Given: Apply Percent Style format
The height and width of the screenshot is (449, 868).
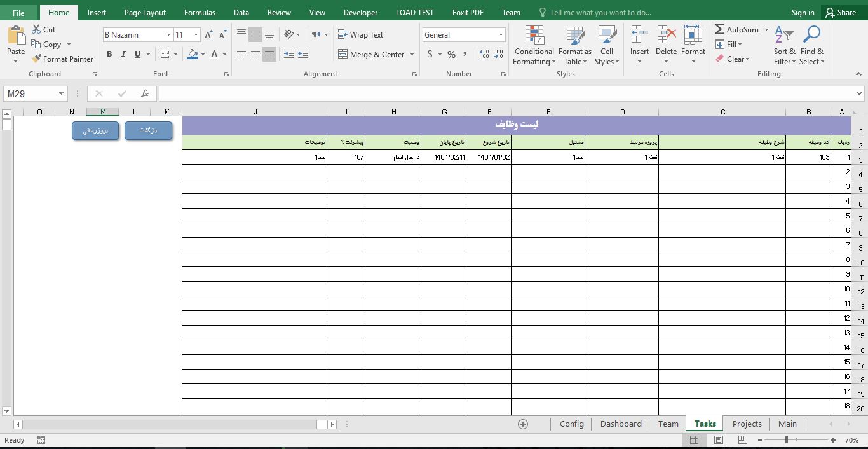Looking at the screenshot, I should point(451,54).
